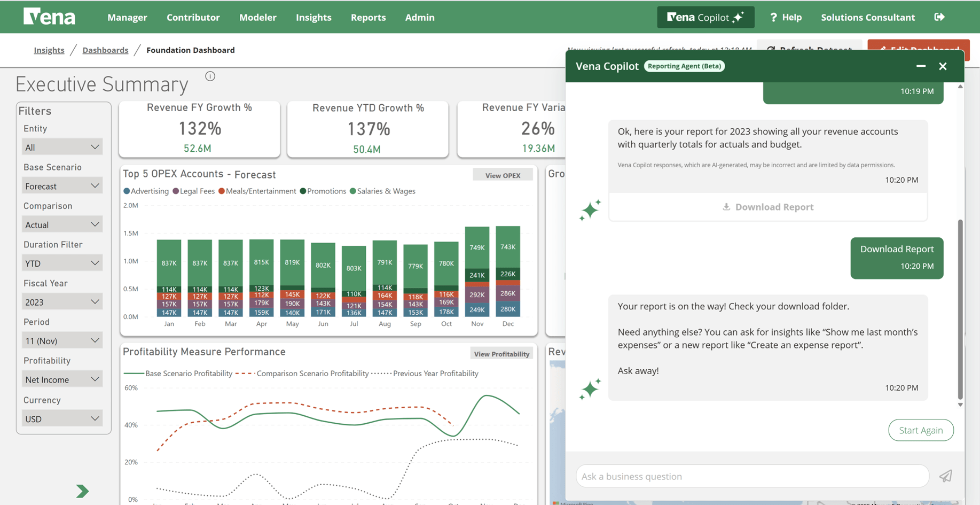The width and height of the screenshot is (980, 505).
Task: Open the Modeler menu
Action: pyautogui.click(x=257, y=17)
